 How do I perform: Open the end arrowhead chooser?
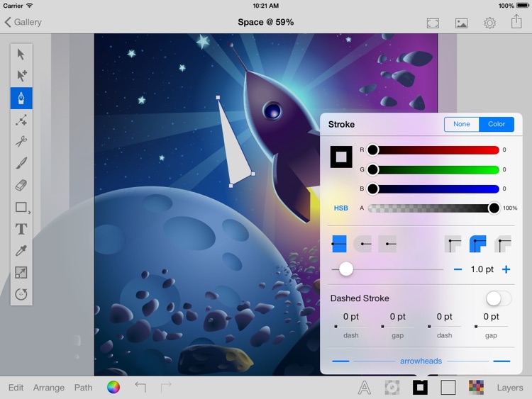(501, 361)
